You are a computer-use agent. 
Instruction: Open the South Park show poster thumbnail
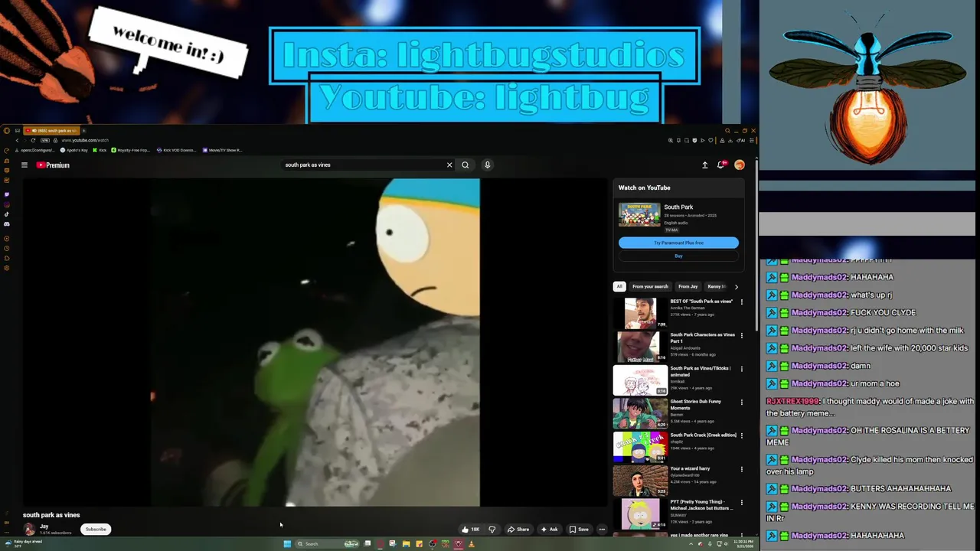coord(639,214)
